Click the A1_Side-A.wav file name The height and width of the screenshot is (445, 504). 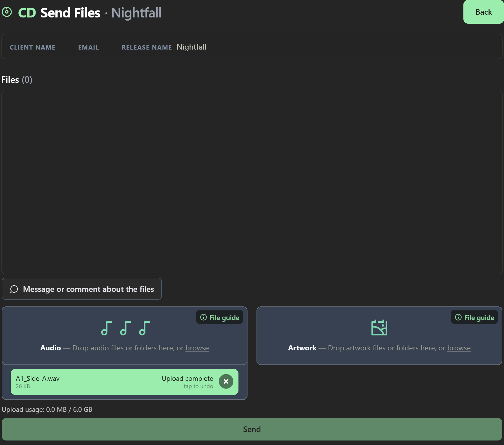(37, 378)
